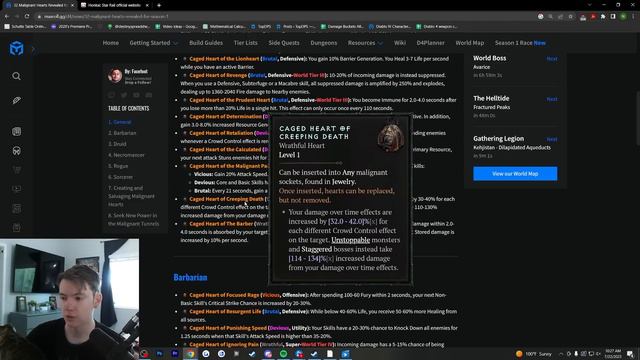Open Photoshop from the taskbar
This screenshot has height=360, width=640.
[x=160, y=353]
